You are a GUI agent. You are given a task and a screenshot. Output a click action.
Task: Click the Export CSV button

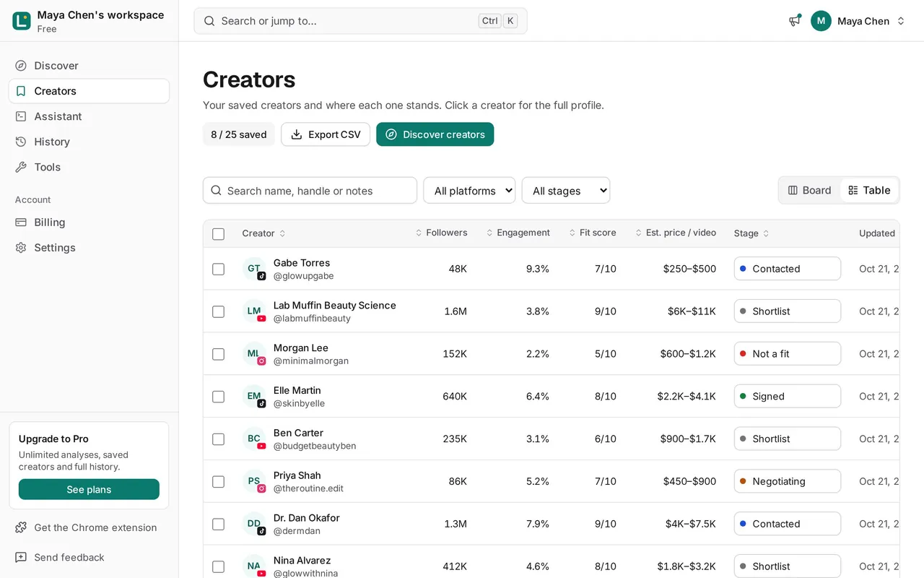tap(326, 134)
